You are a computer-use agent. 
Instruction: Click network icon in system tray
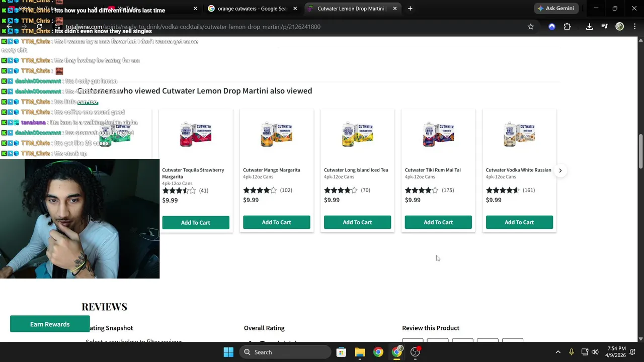point(585,352)
